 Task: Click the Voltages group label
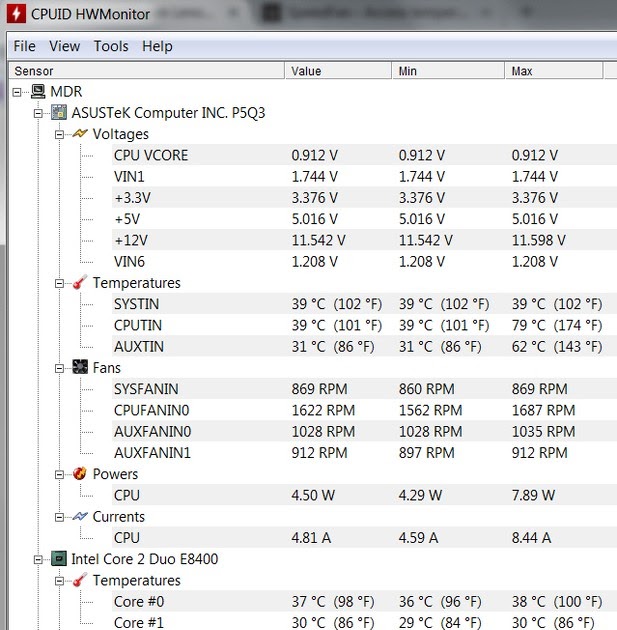point(121,134)
